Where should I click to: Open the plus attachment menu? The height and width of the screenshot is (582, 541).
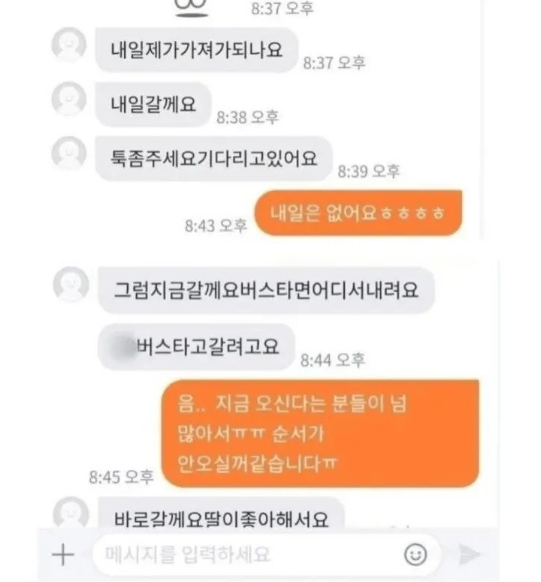[x=63, y=555]
